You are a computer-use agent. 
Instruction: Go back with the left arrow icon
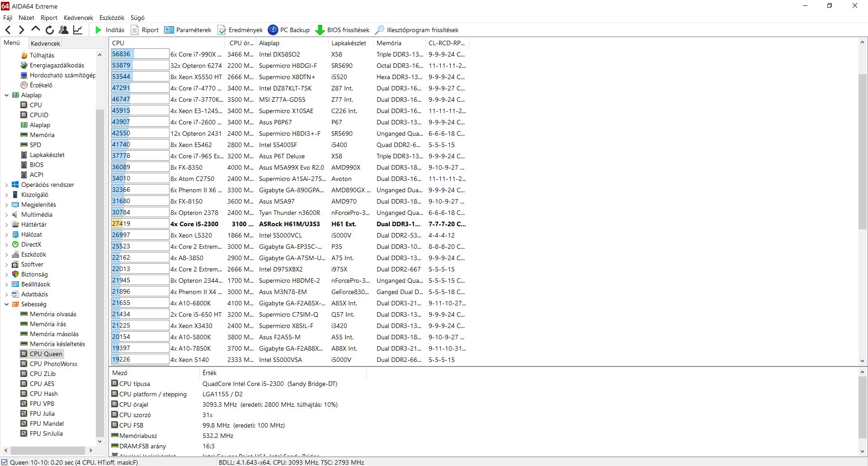[8, 30]
